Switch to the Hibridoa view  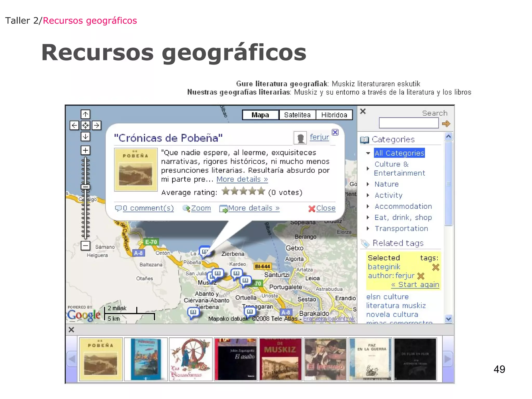[334, 115]
